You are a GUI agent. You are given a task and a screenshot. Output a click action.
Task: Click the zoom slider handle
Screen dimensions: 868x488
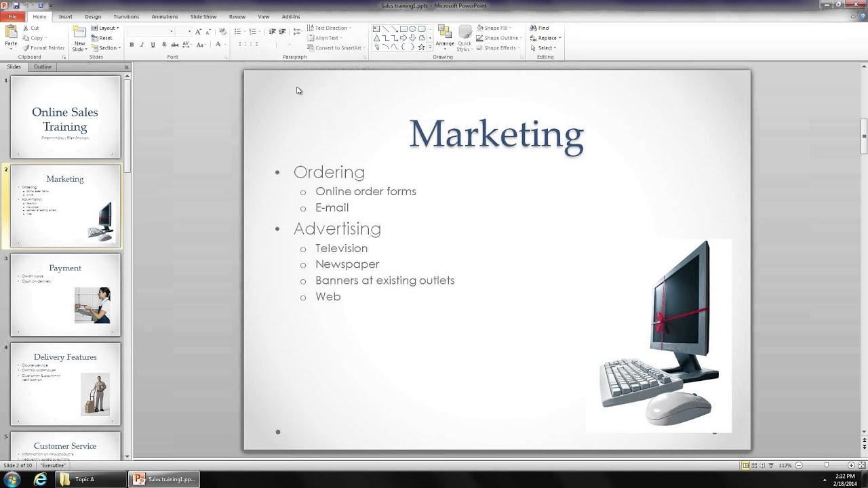[x=826, y=466]
